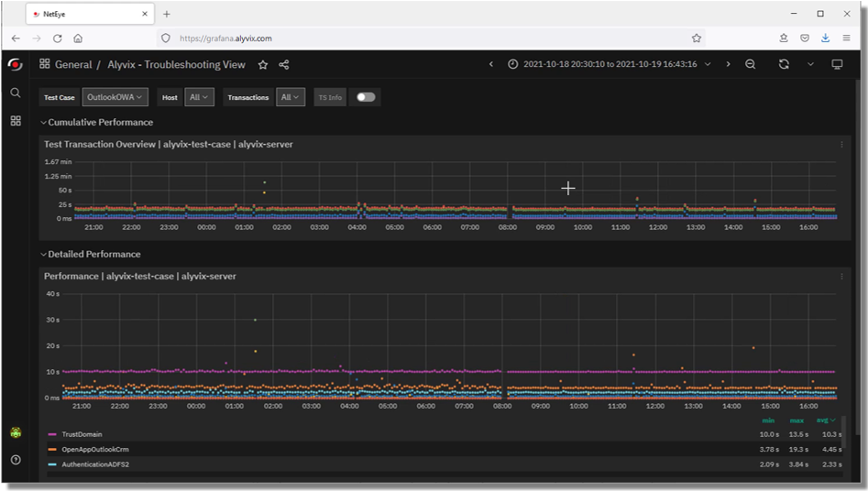The height and width of the screenshot is (491, 868).
Task: Click the General breadcrumb link
Action: pos(73,65)
